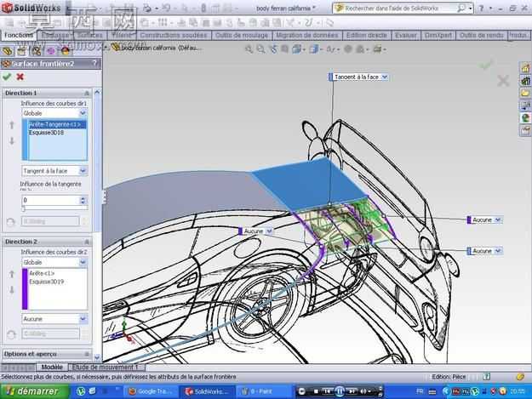Screen dimensions: 532x399
Task: Click the status bar help icon
Action: click(x=487, y=377)
